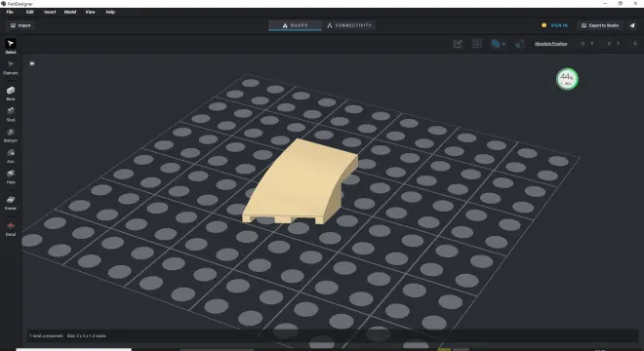Click the Sign In link

coord(559,25)
